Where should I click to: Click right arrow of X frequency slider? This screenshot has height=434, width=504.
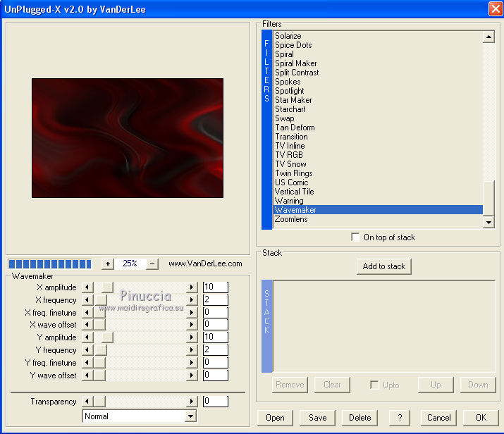click(192, 300)
